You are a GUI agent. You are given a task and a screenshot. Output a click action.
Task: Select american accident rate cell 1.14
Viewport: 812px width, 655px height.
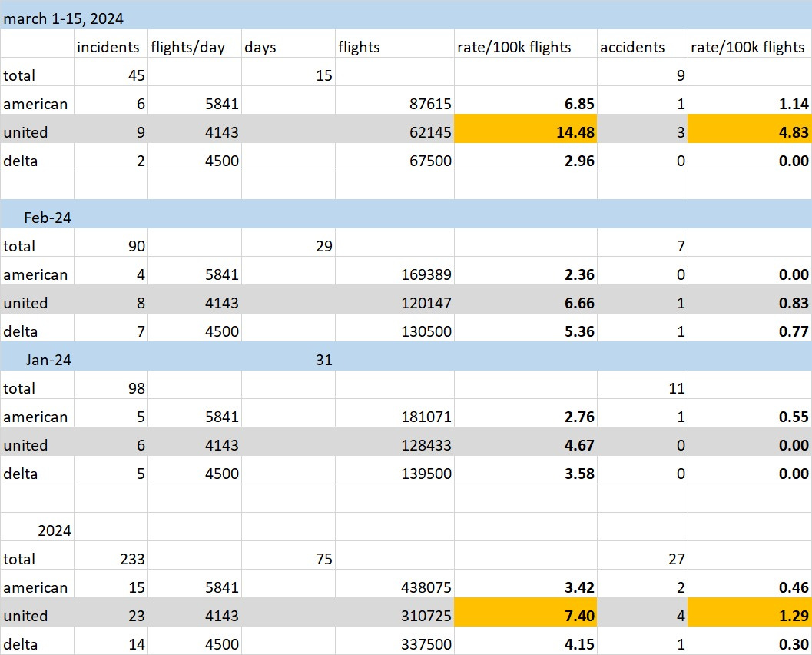750,101
